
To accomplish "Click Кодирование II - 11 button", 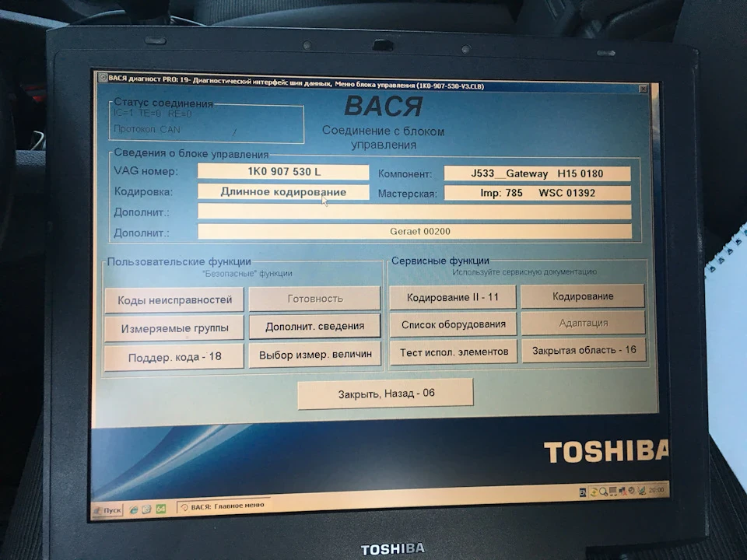I will [453, 297].
